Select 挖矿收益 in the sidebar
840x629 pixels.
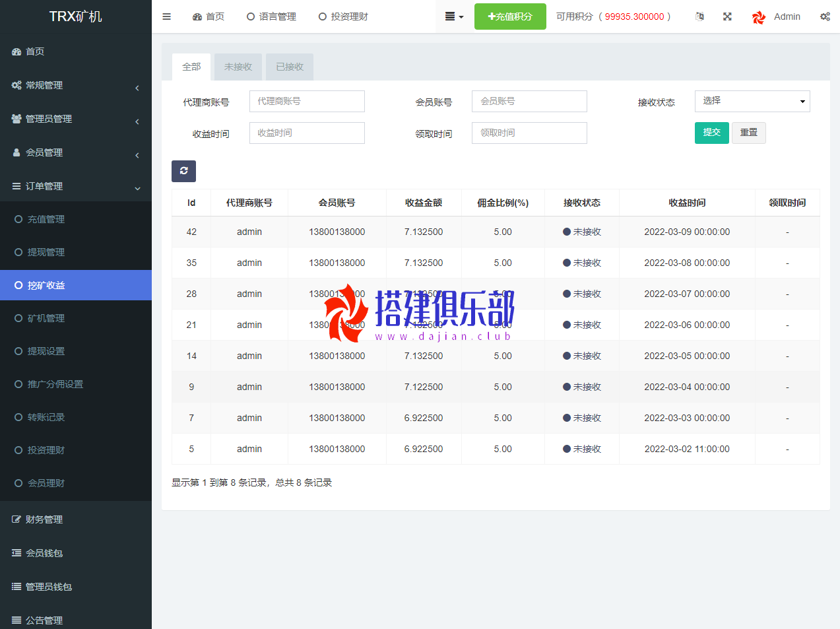pos(76,285)
